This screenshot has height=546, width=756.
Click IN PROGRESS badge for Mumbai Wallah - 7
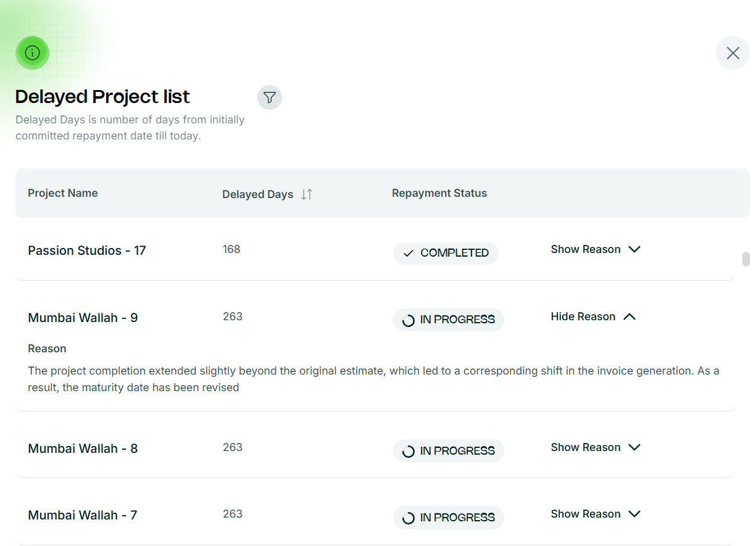pos(449,518)
